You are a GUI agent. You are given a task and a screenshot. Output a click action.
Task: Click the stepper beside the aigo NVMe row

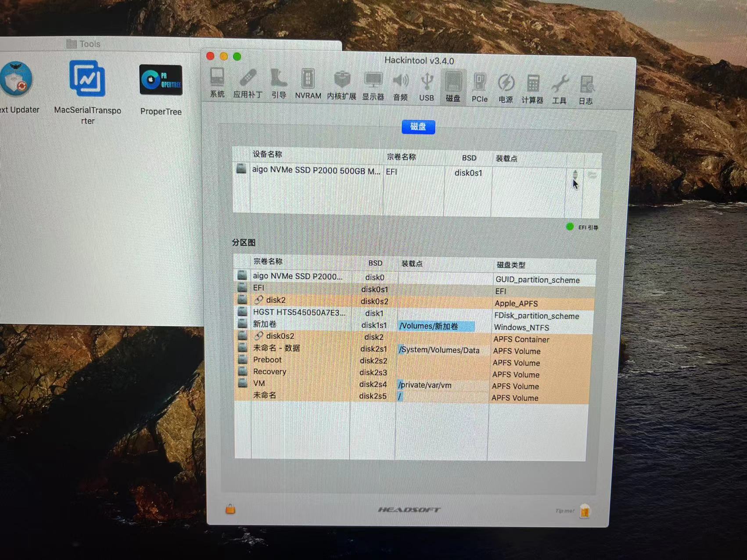pos(575,175)
